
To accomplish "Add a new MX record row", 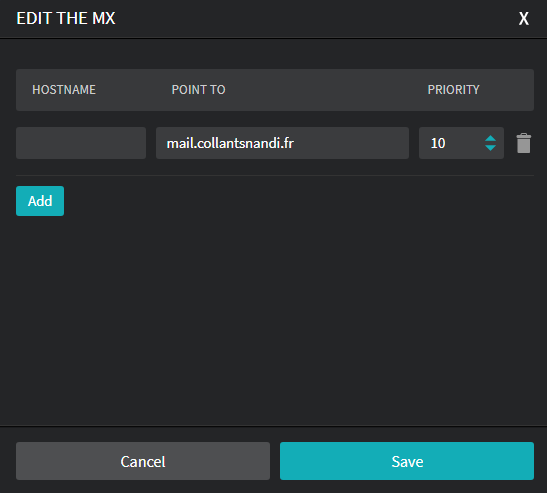I will pyautogui.click(x=40, y=201).
